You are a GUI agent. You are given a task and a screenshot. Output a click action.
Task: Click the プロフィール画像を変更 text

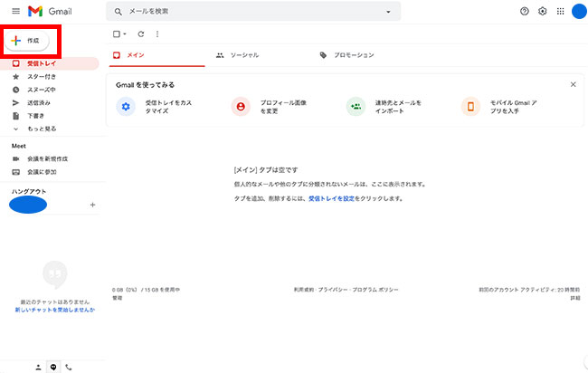[283, 107]
